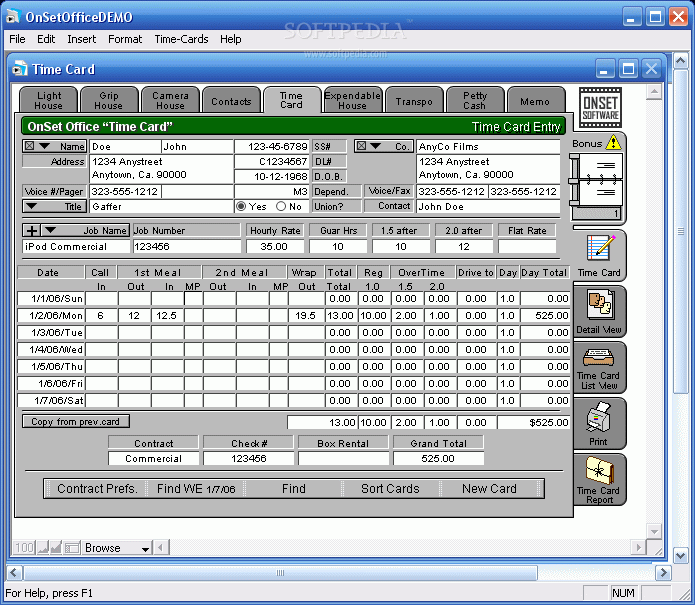This screenshot has height=605, width=695.
Task: Click the outer horizontal scrollbar thumb
Action: pos(280,573)
